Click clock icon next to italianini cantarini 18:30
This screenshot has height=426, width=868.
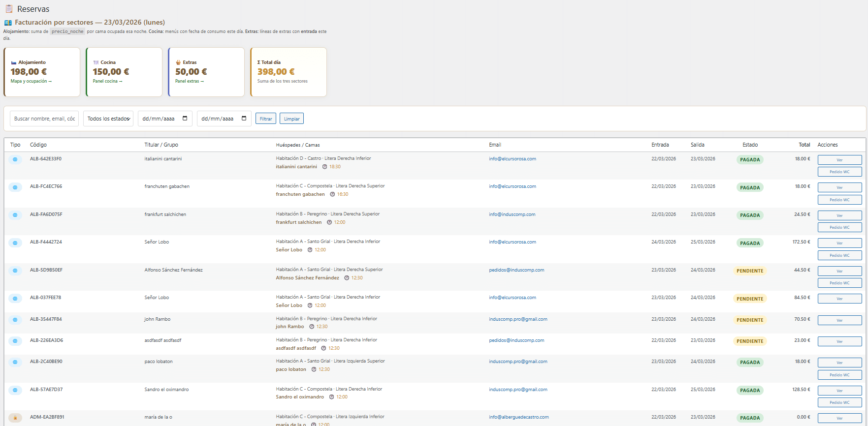click(325, 167)
